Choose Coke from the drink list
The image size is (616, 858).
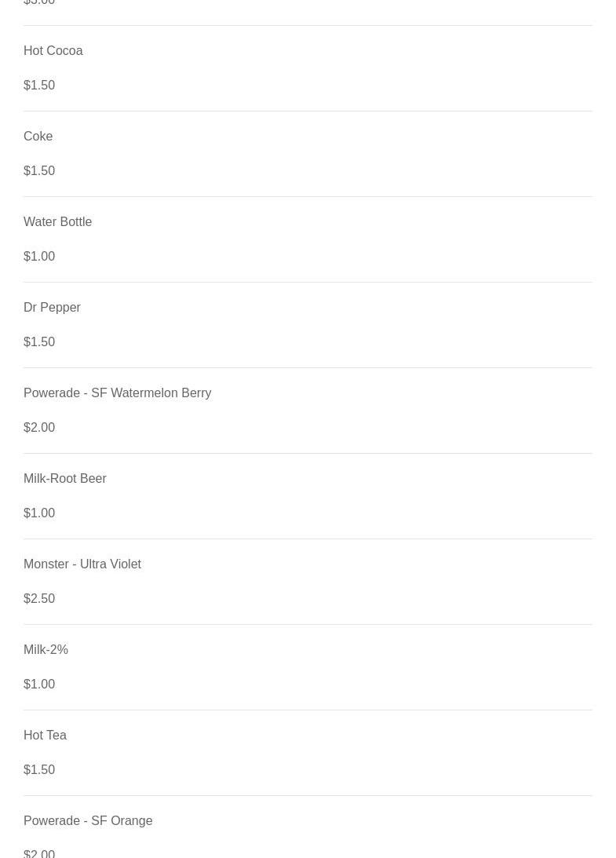click(38, 137)
